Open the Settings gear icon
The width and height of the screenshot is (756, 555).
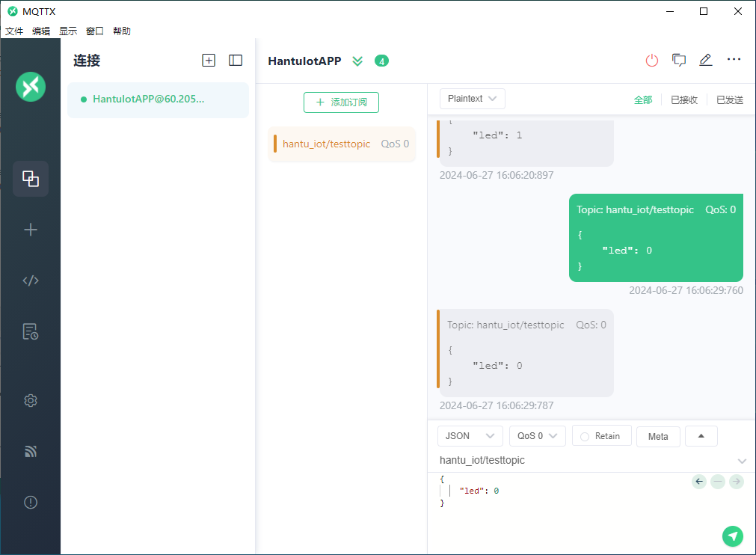(31, 400)
